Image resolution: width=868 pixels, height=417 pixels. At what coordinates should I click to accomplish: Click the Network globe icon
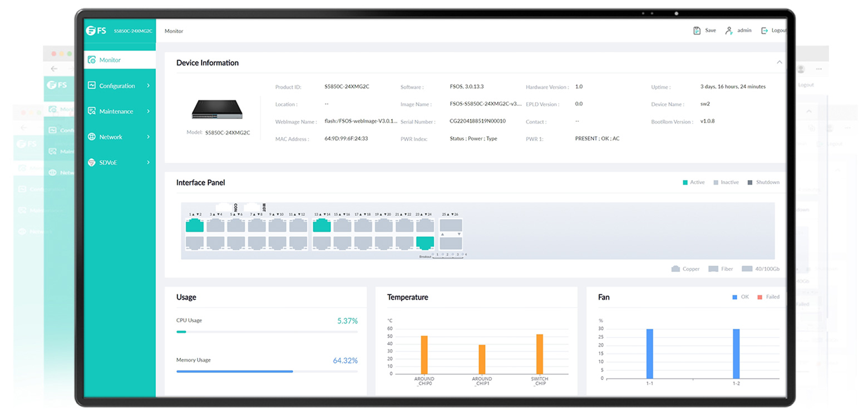(x=92, y=137)
